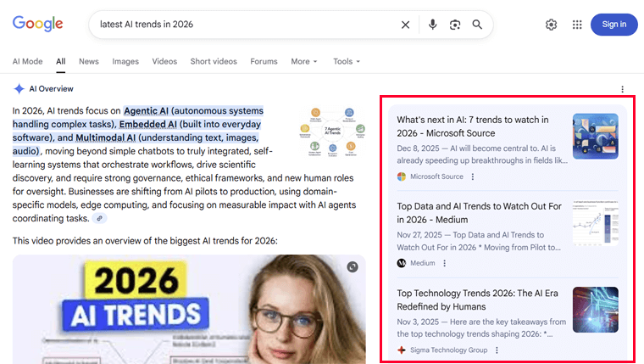
Task: Open the Microsoft Source article thumbnail
Action: [596, 136]
